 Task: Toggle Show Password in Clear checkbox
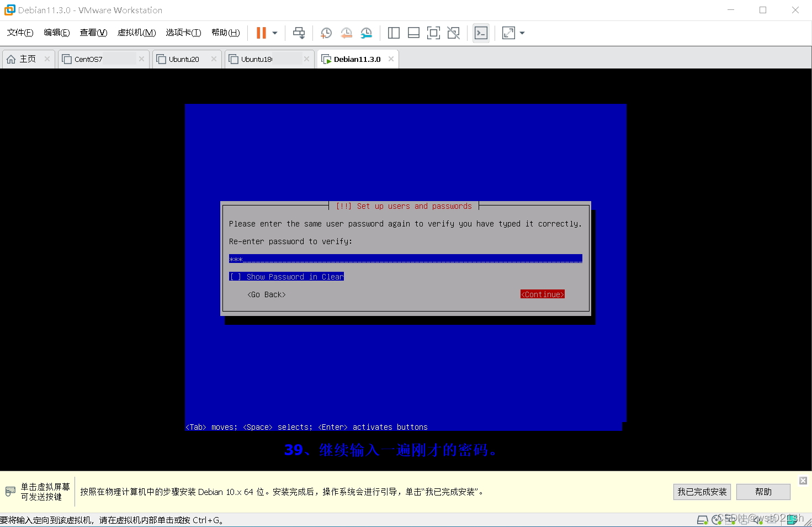tap(286, 277)
